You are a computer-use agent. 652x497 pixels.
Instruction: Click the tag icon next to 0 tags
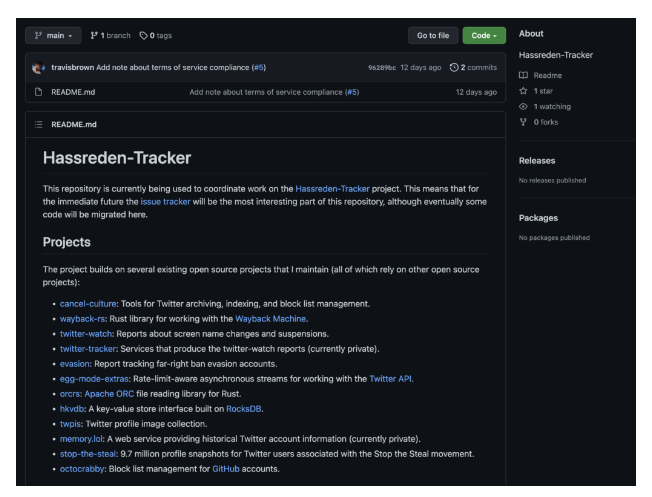[144, 36]
